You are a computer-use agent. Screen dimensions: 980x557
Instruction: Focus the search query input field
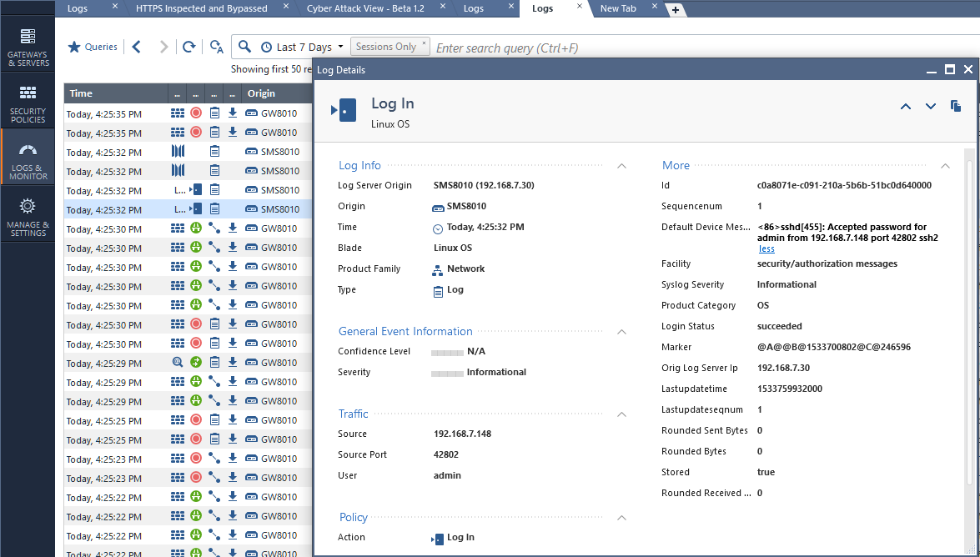(x=706, y=48)
